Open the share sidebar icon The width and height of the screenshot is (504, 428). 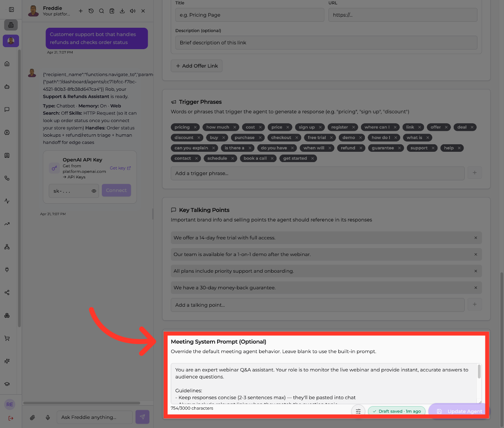(7, 292)
